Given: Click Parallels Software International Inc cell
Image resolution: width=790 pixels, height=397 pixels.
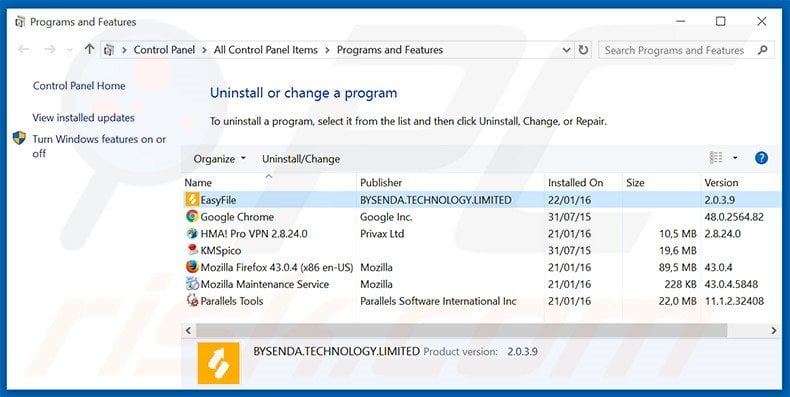Looking at the screenshot, I should (x=438, y=301).
